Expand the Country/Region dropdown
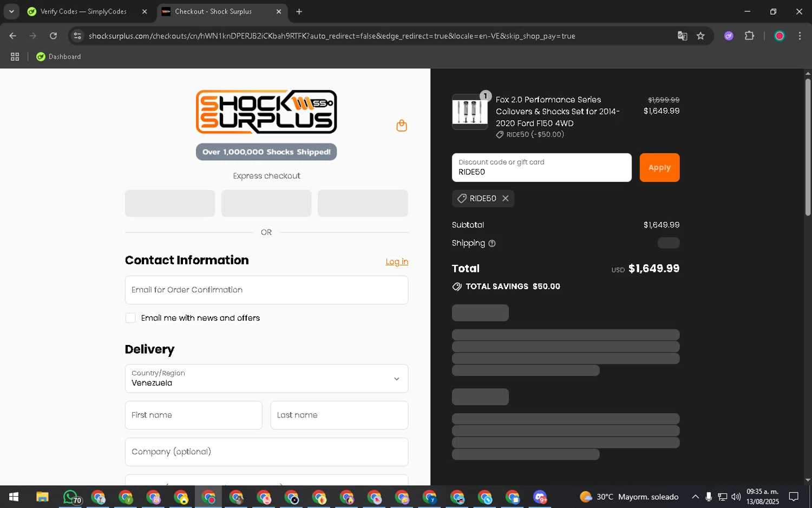 coord(266,379)
